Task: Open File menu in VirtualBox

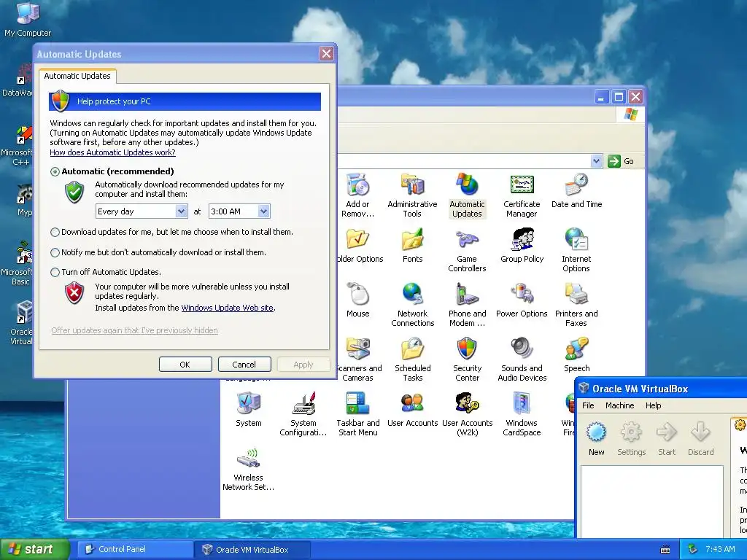Action: [x=588, y=405]
